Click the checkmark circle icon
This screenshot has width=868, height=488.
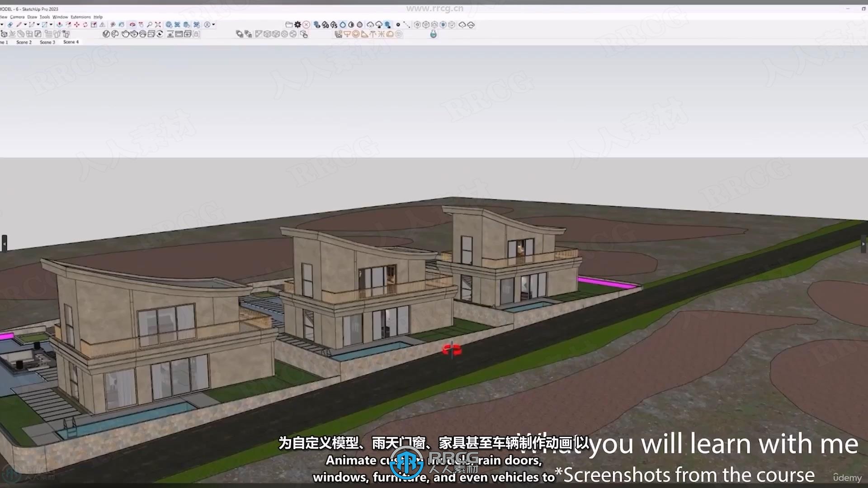(106, 34)
